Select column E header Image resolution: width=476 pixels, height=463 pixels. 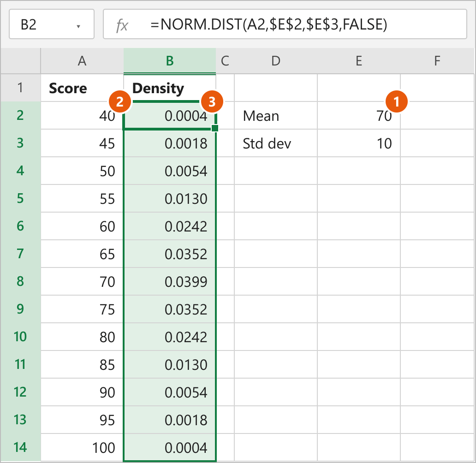tap(359, 61)
